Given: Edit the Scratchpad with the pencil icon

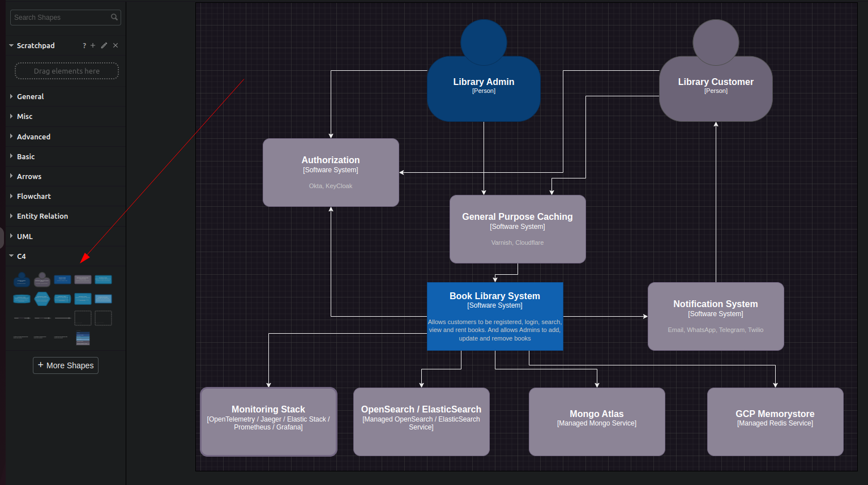Looking at the screenshot, I should click(x=104, y=45).
